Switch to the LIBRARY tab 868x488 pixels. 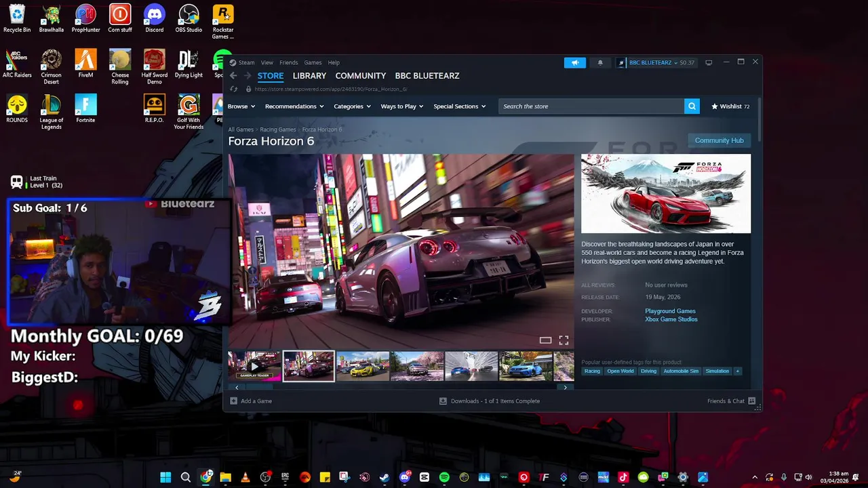[x=309, y=76]
